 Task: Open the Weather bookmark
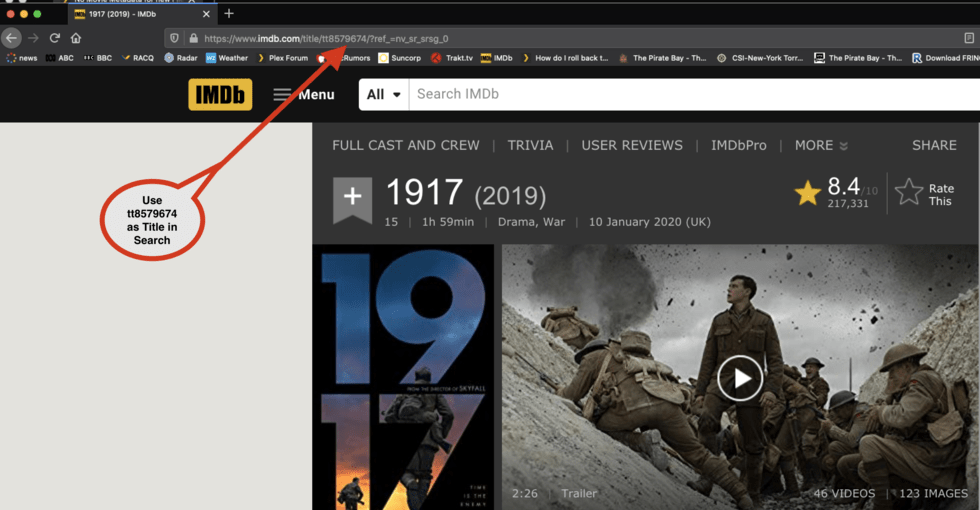227,58
